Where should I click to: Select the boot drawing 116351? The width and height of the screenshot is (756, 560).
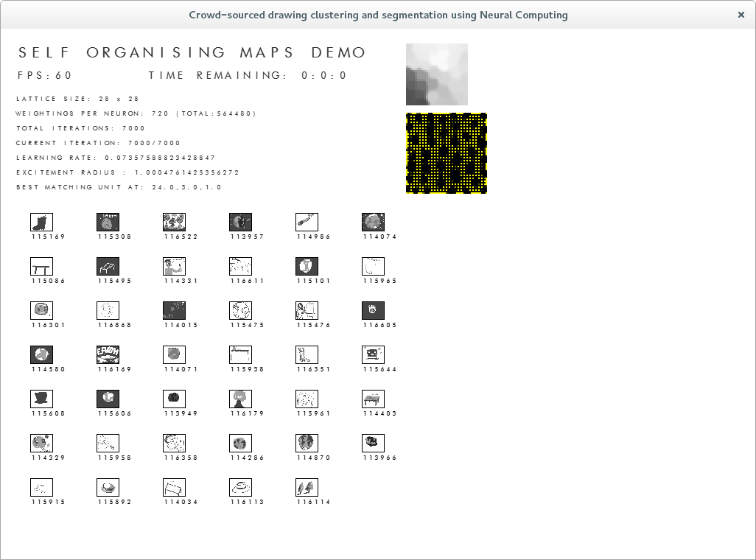(307, 355)
